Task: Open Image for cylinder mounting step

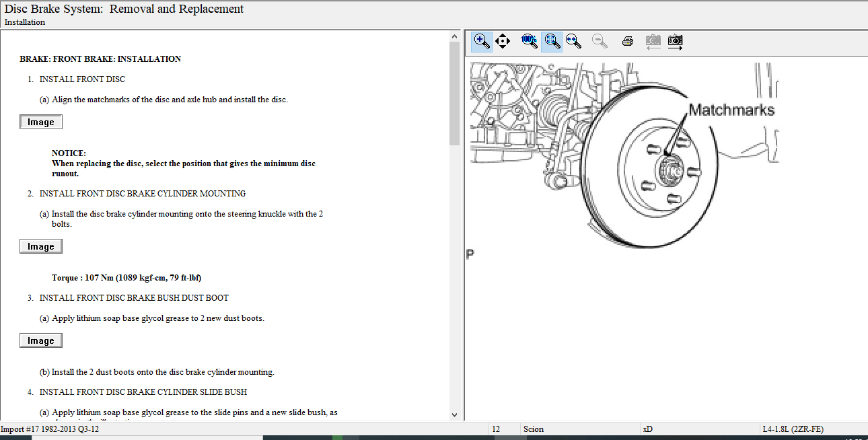Action: click(x=41, y=247)
